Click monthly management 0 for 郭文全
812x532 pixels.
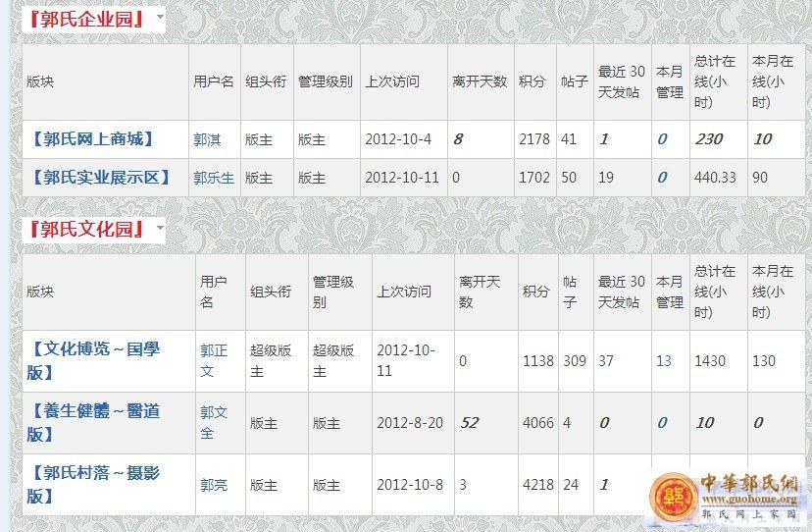point(662,422)
